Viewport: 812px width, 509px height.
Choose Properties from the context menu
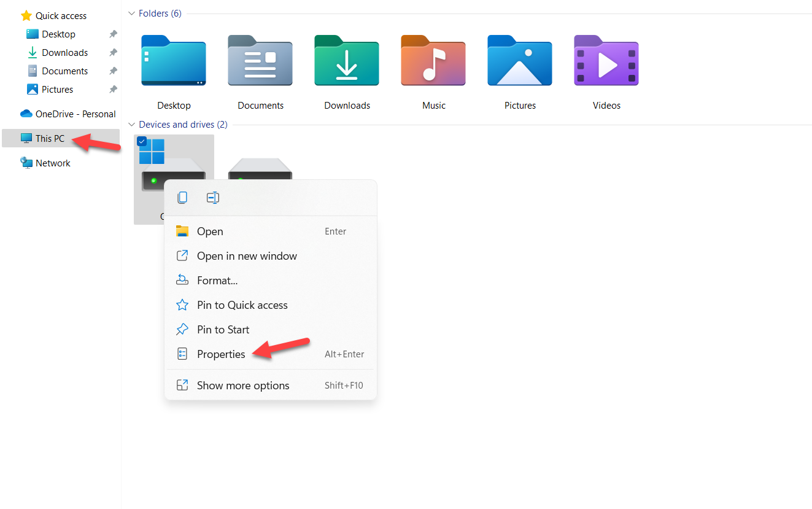(x=221, y=354)
